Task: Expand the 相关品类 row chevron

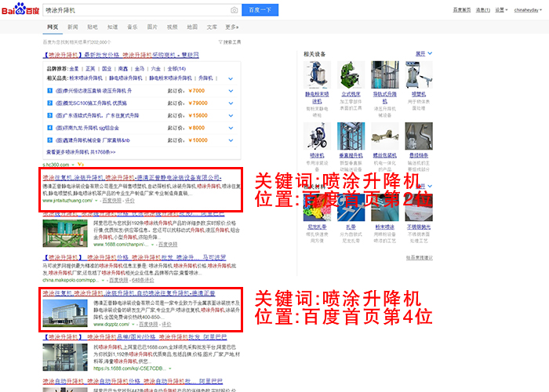Action: pos(231,78)
